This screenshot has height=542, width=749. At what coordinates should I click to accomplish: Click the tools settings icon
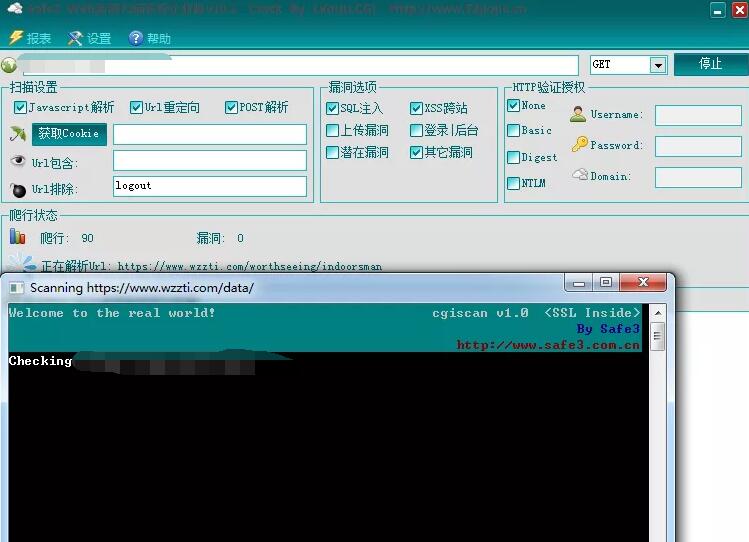click(x=75, y=38)
